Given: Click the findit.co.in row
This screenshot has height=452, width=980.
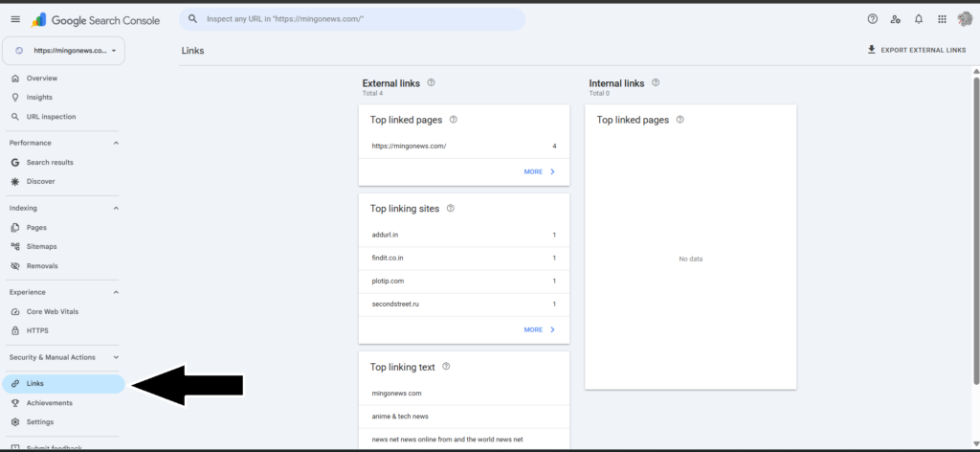Looking at the screenshot, I should pyautogui.click(x=464, y=259).
